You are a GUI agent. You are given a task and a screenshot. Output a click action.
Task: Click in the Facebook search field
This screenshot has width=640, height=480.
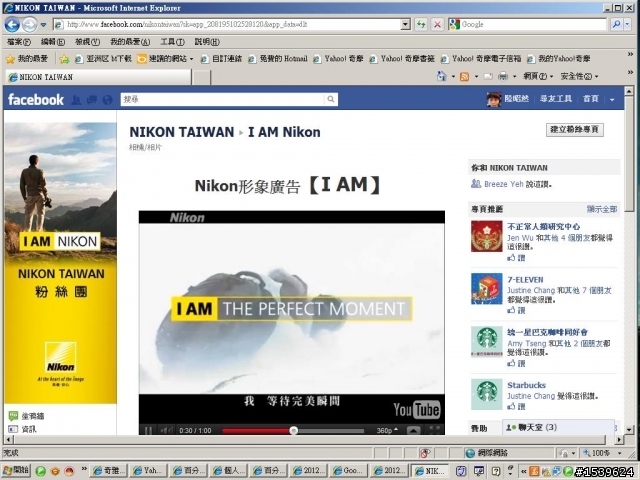(222, 99)
